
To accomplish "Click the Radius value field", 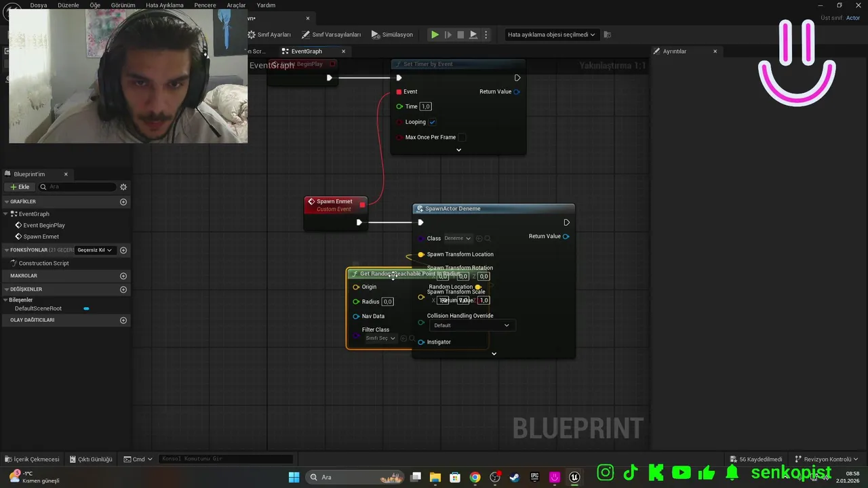I will coord(387,302).
